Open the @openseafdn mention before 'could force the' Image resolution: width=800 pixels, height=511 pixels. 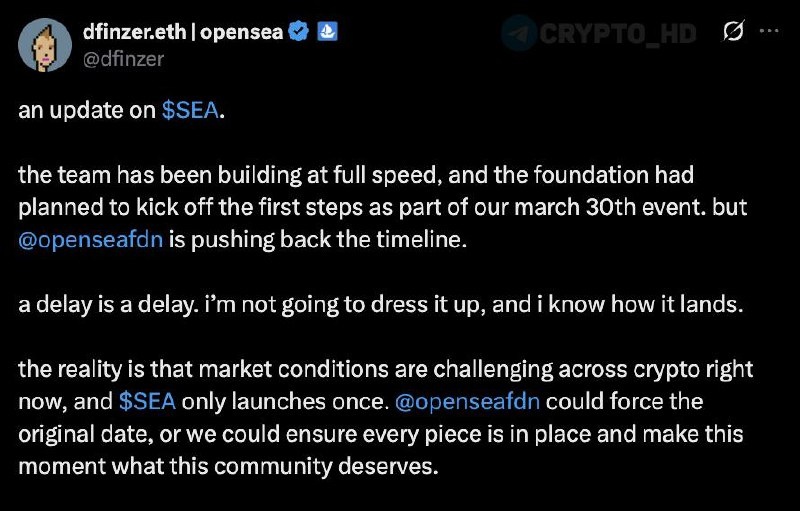[467, 402]
